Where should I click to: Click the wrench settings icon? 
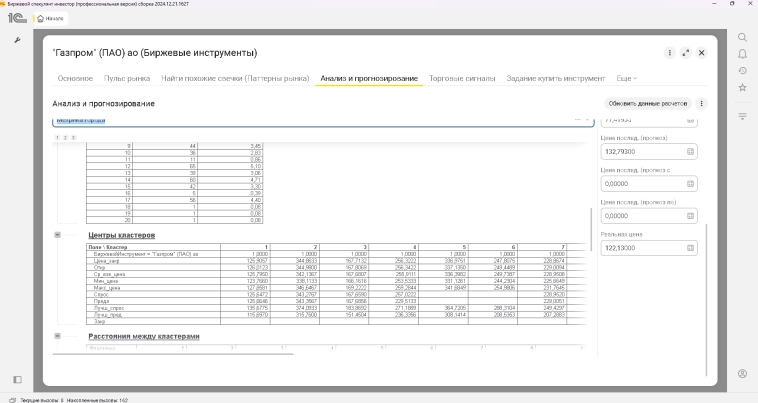pyautogui.click(x=17, y=40)
